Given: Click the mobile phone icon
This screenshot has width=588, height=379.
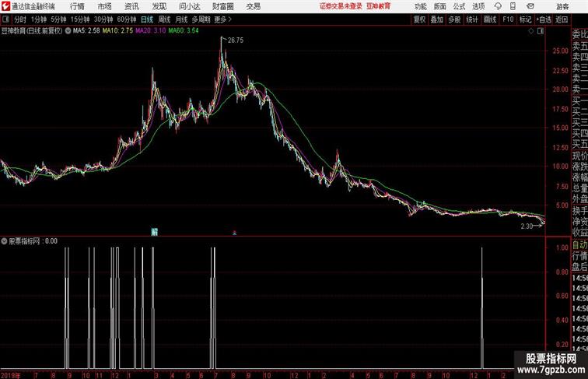Looking at the screenshot, I should (513, 6).
